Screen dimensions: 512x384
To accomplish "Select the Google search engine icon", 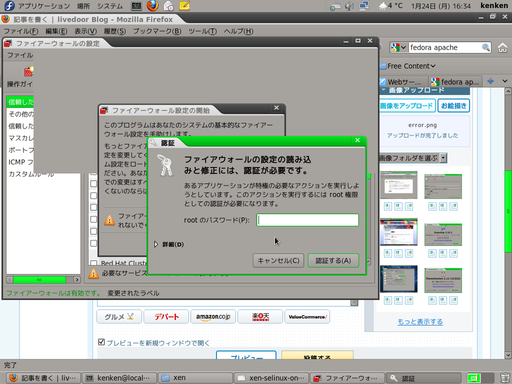I will [395, 47].
